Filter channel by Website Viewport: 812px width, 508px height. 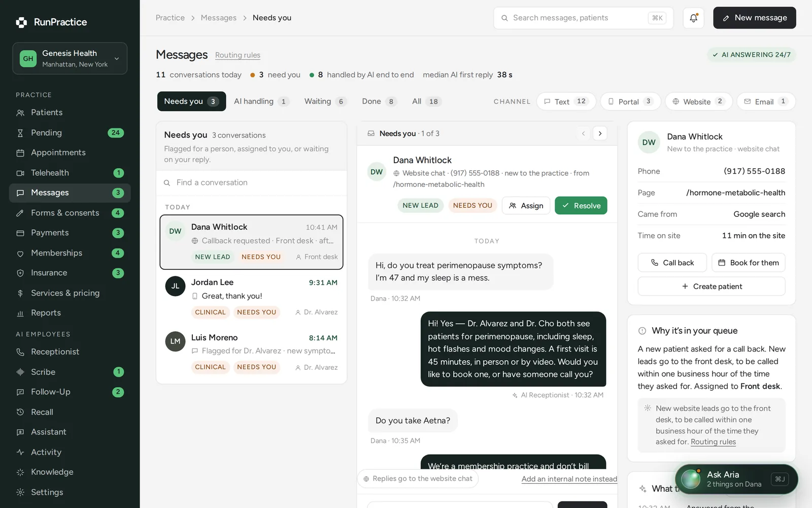click(x=699, y=102)
